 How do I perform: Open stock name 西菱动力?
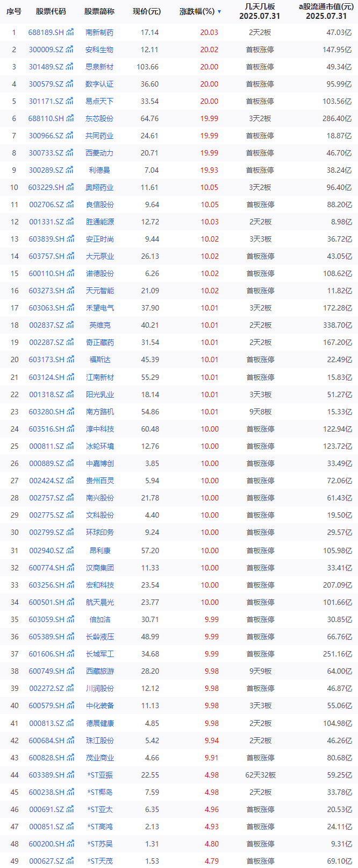[99, 153]
